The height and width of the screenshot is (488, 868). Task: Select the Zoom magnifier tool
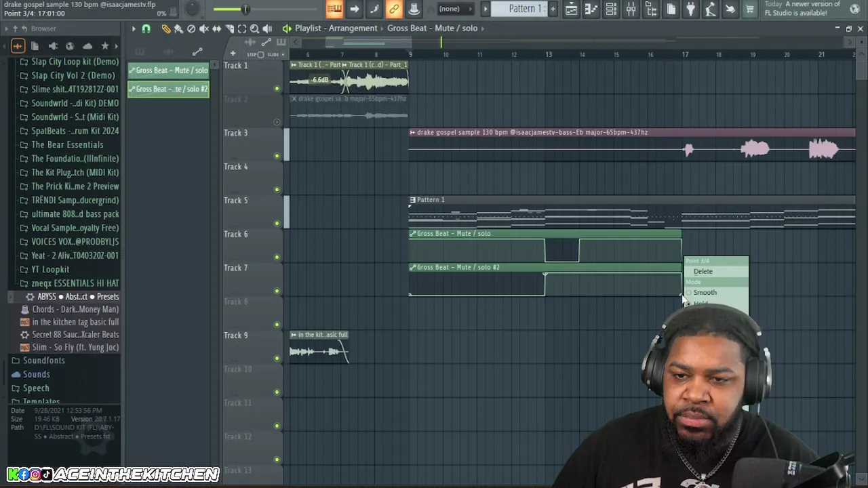coord(255,28)
